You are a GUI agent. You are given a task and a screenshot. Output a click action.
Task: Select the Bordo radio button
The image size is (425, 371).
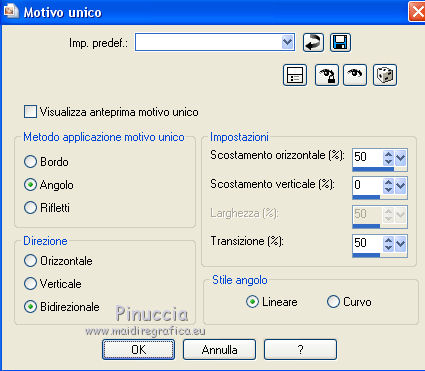click(x=30, y=162)
